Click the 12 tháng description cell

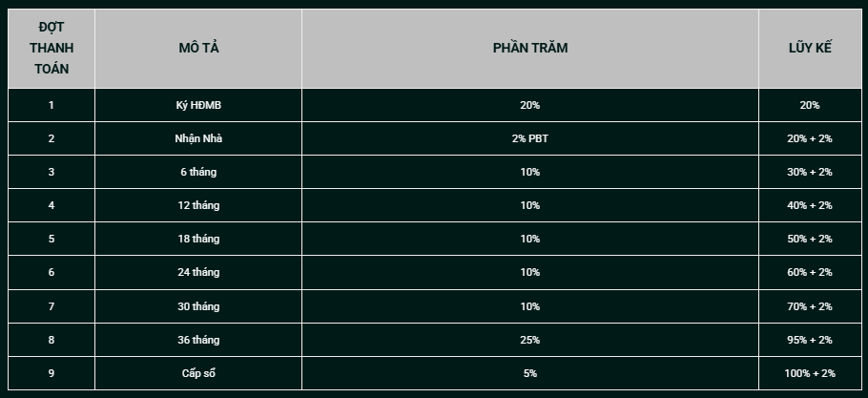(x=197, y=205)
